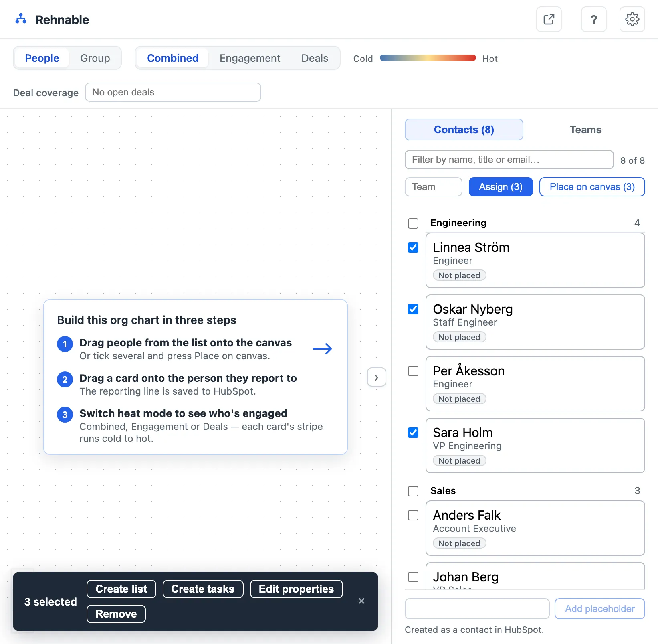Tick the Anders Falk checkbox

coord(413,515)
